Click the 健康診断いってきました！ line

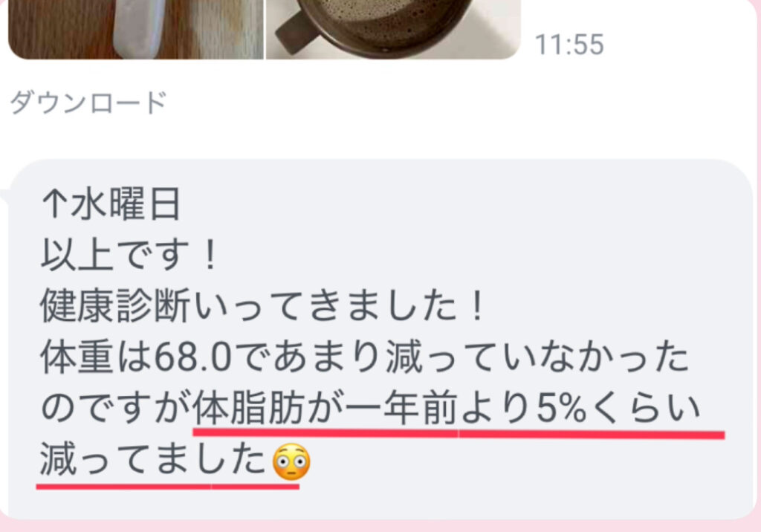pyautogui.click(x=262, y=306)
